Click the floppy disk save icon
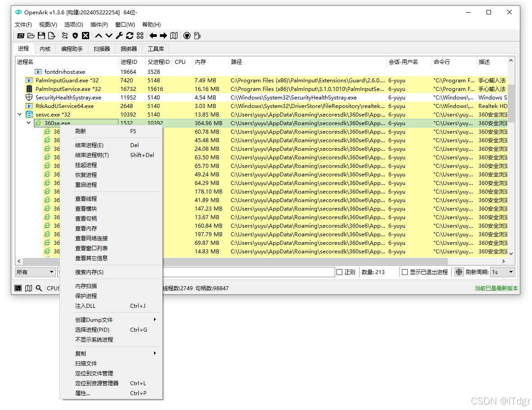The image size is (532, 410). point(41,36)
